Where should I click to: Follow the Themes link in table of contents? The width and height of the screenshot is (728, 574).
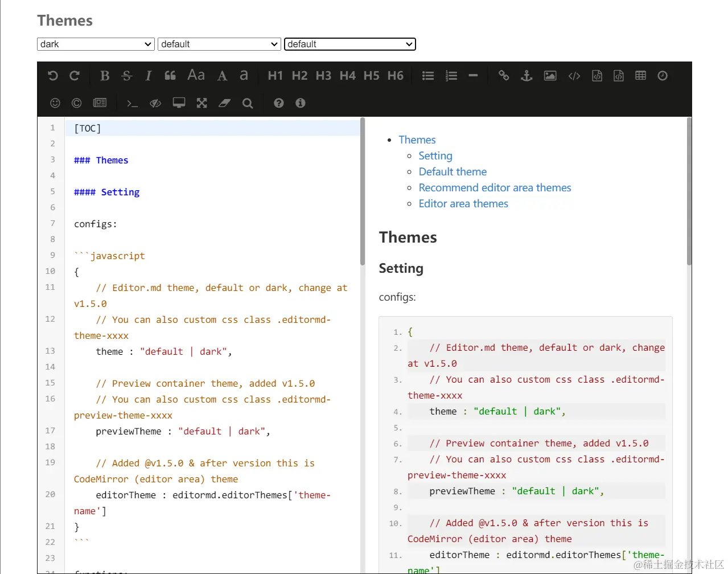(x=417, y=140)
